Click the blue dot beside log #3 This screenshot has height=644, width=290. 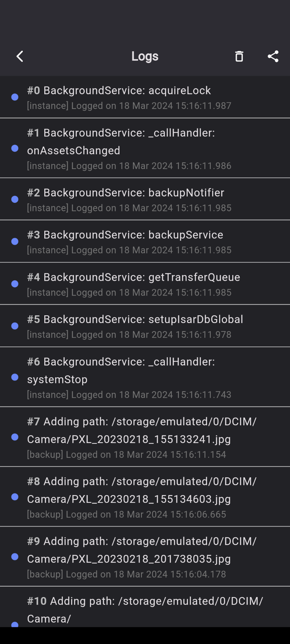tap(15, 241)
